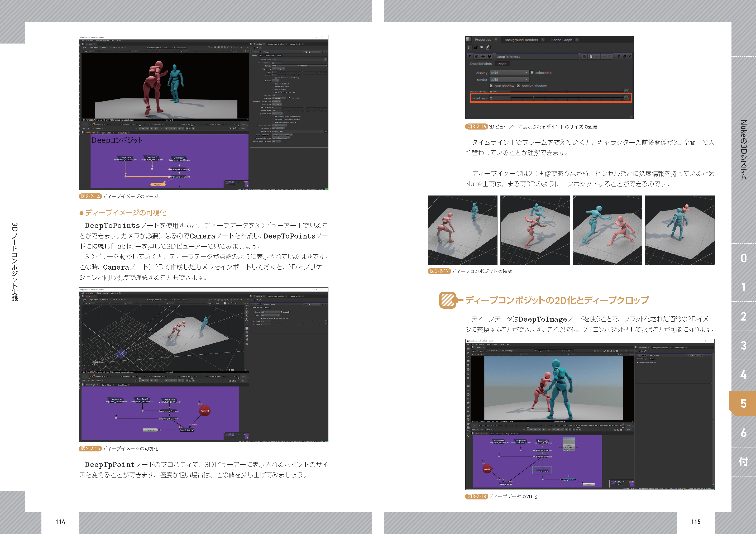Click the Point size slider handle

click(533, 98)
